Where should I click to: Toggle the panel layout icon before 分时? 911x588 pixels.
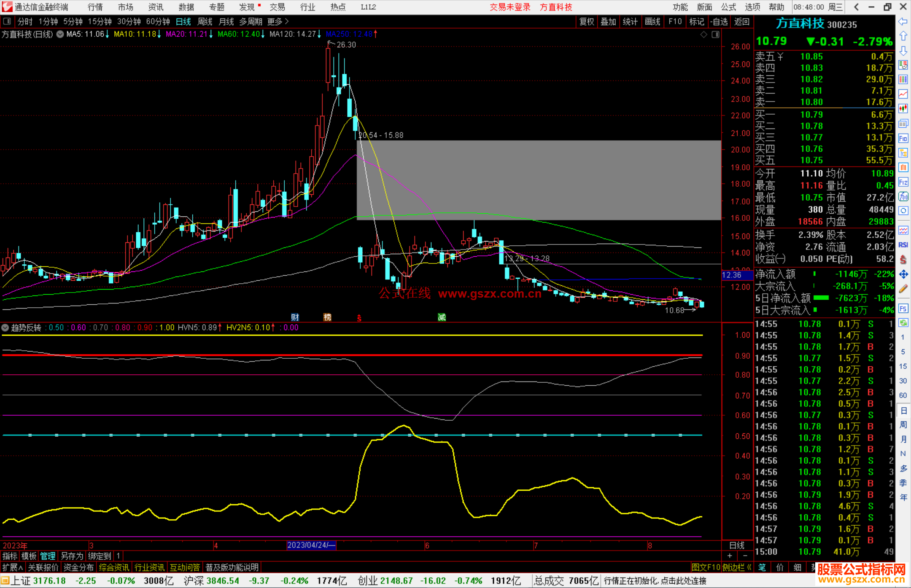click(x=7, y=21)
